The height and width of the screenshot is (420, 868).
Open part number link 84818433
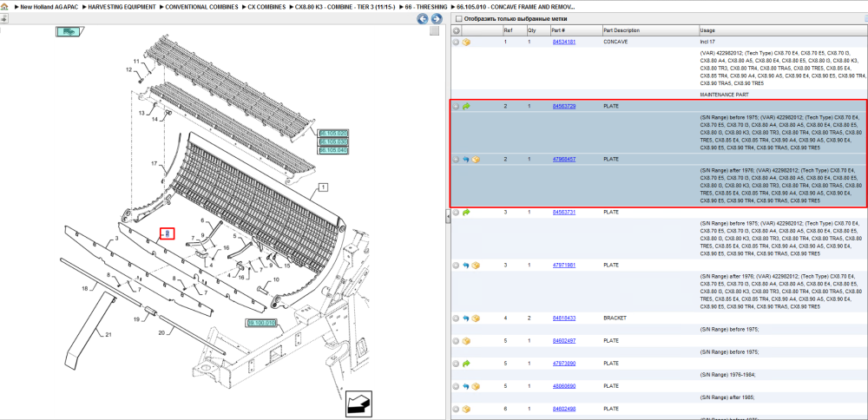tap(563, 318)
